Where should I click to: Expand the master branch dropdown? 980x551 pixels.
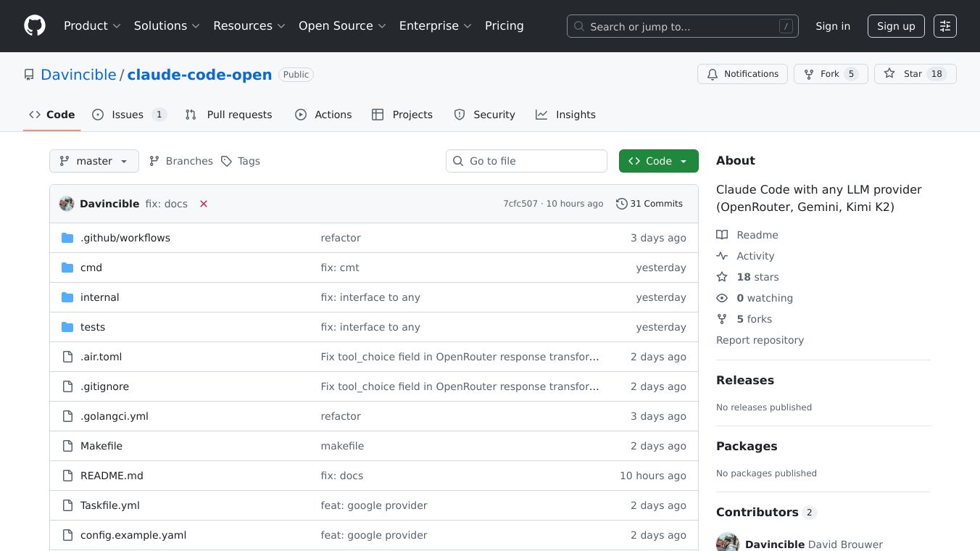coord(94,161)
